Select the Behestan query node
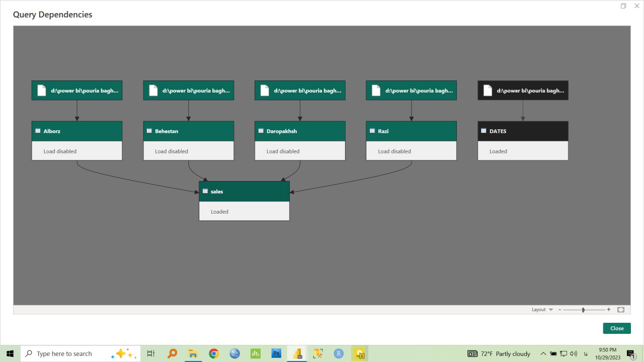644x362 pixels. tap(188, 131)
